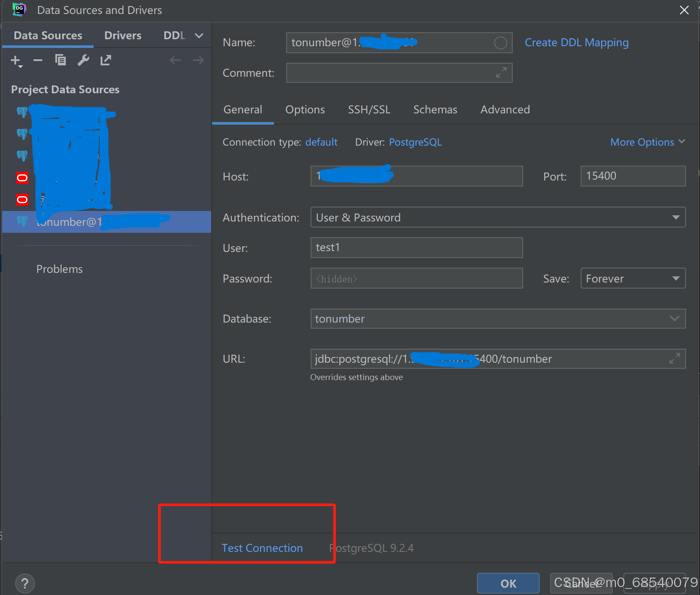Screen dimensions: 700x595
Task: Select the first Oracle data source icon
Action: pyautogui.click(x=22, y=178)
